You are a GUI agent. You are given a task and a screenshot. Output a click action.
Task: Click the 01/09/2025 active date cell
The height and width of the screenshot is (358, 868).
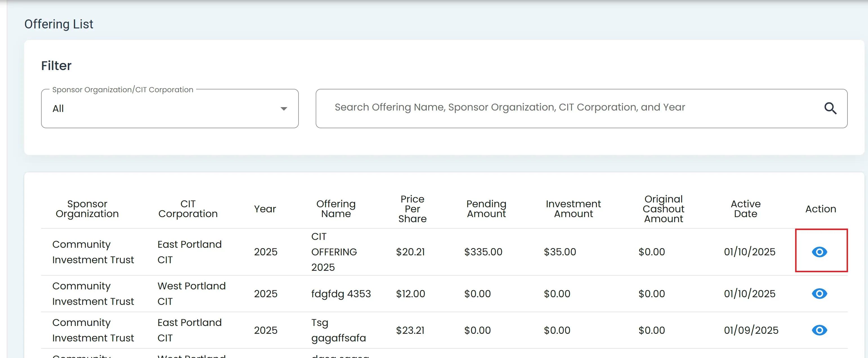pos(751,330)
